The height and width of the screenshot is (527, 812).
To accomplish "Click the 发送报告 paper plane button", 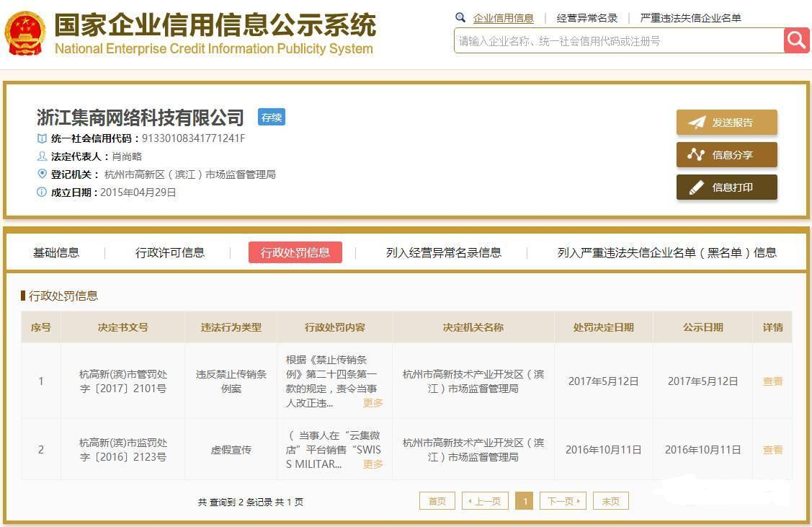I will (726, 123).
